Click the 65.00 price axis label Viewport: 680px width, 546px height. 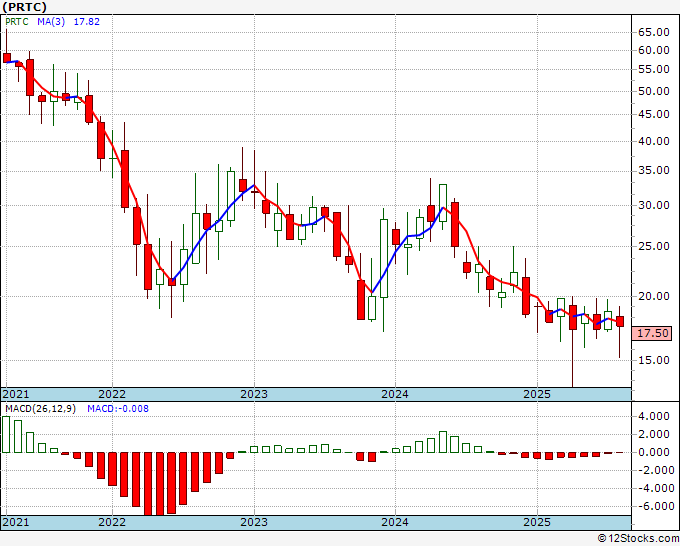tap(654, 32)
